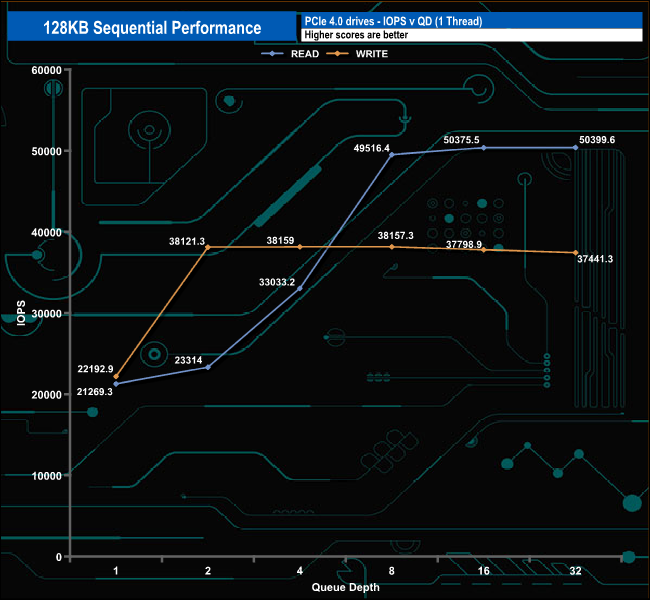This screenshot has width=650, height=600.
Task: Click the PCIe 4.0 drives subtitle bar
Action: 470,21
